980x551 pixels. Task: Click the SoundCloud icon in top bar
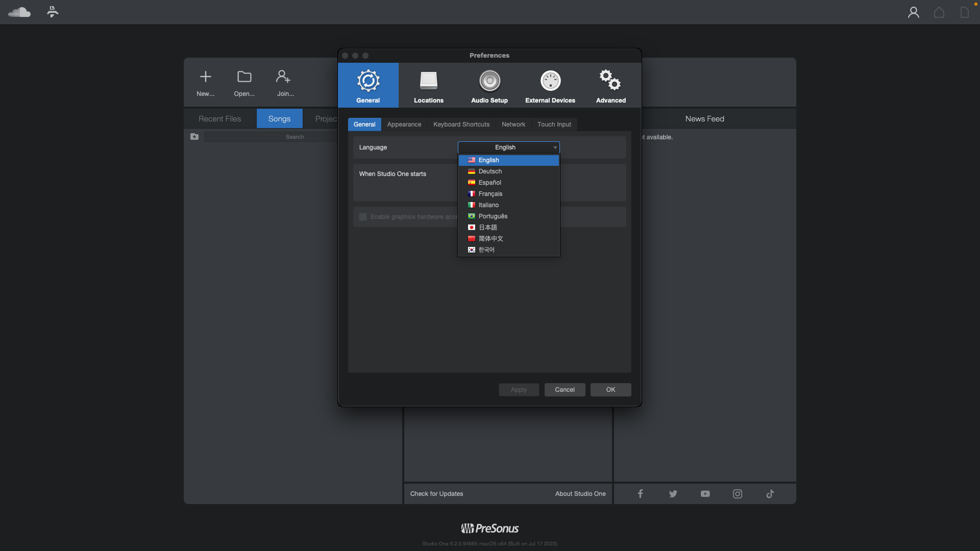pos(19,12)
